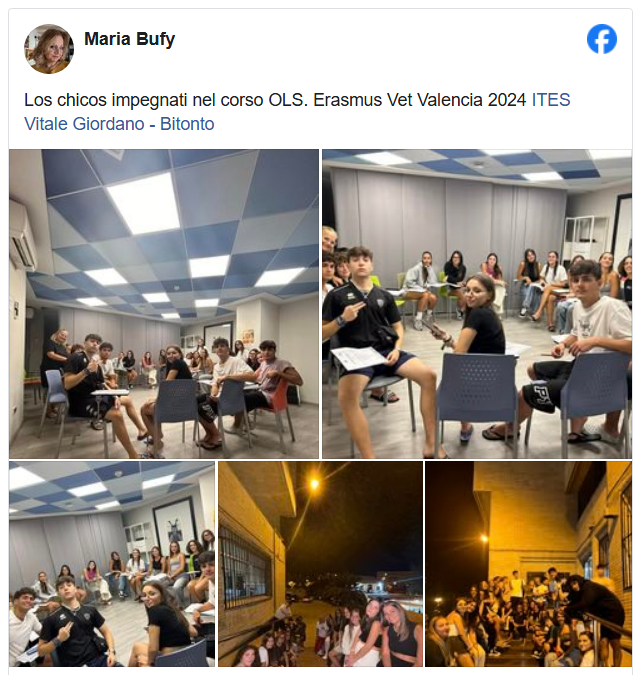Open the night street photo with the street lamp
Viewport: 637px width, 675px height.
pyautogui.click(x=320, y=564)
